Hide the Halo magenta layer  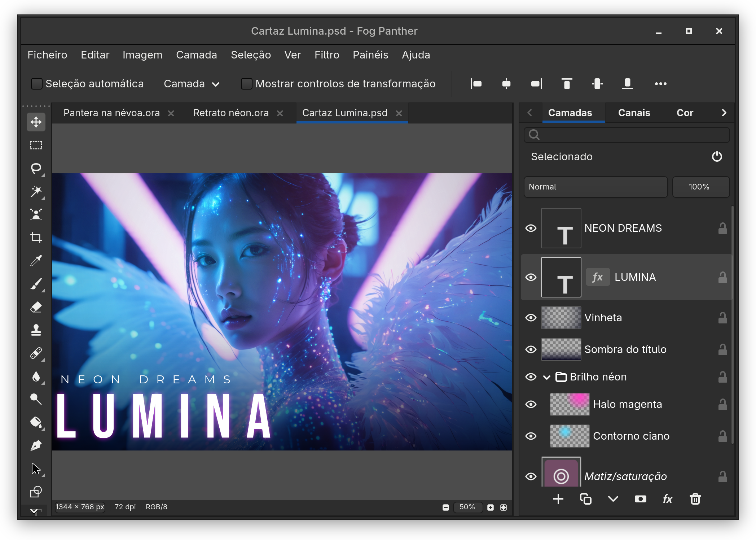point(531,404)
